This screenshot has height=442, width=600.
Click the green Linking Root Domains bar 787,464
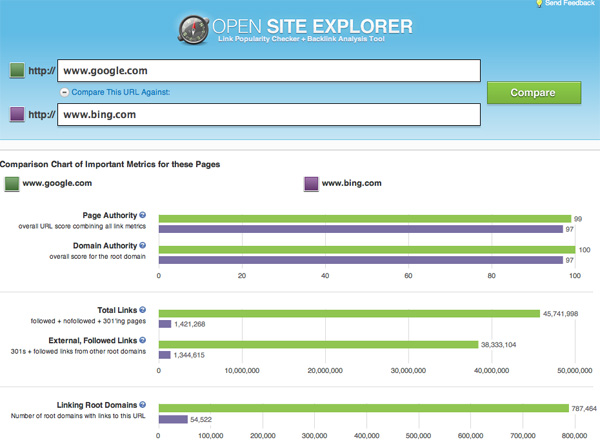pyautogui.click(x=364, y=408)
